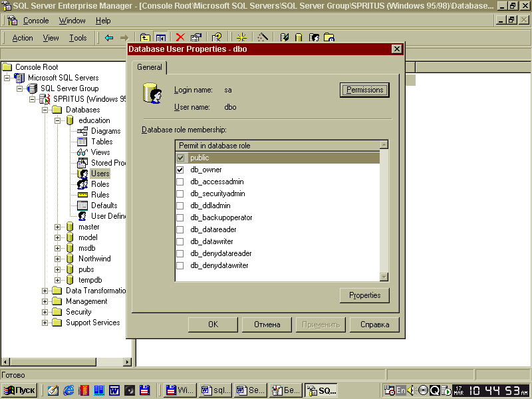Click the Back arrow in the toolbar

pyautogui.click(x=109, y=38)
